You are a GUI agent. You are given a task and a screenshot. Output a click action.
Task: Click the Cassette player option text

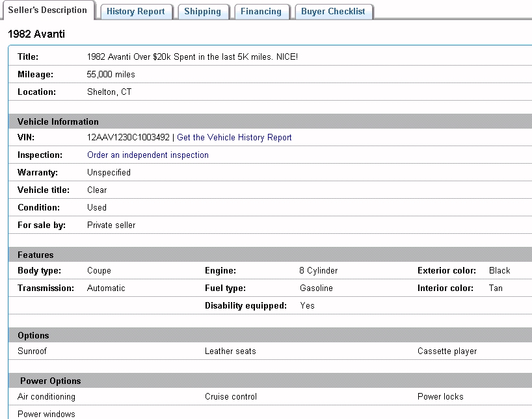coord(447,351)
